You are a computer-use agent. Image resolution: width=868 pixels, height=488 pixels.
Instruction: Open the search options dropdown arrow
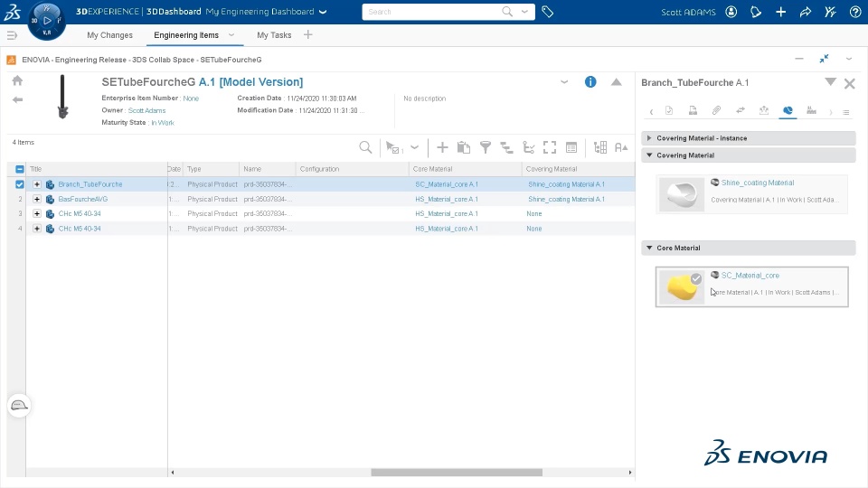point(524,12)
